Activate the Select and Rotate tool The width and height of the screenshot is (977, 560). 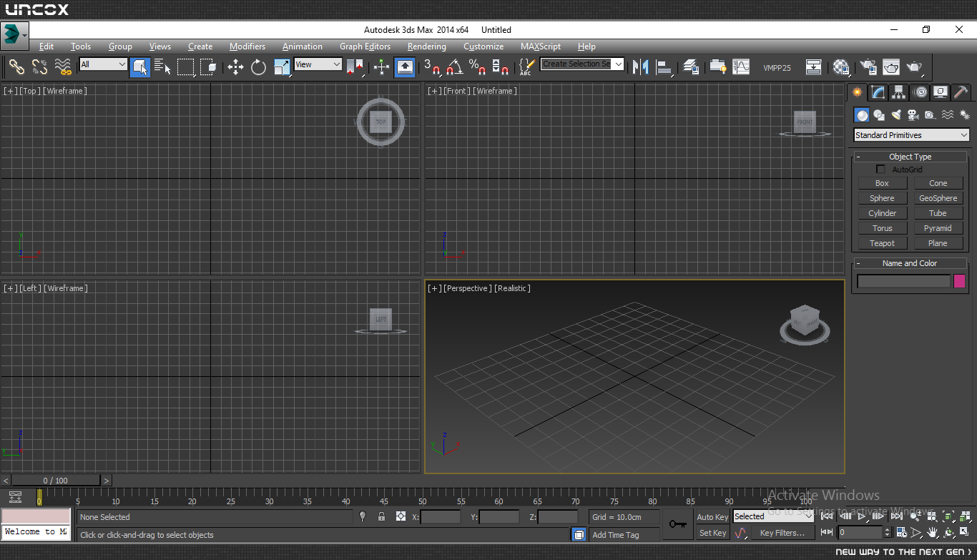(258, 67)
